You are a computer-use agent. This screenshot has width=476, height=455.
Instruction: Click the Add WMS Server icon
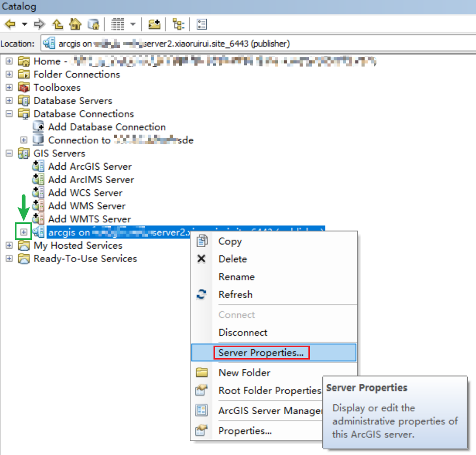point(38,206)
